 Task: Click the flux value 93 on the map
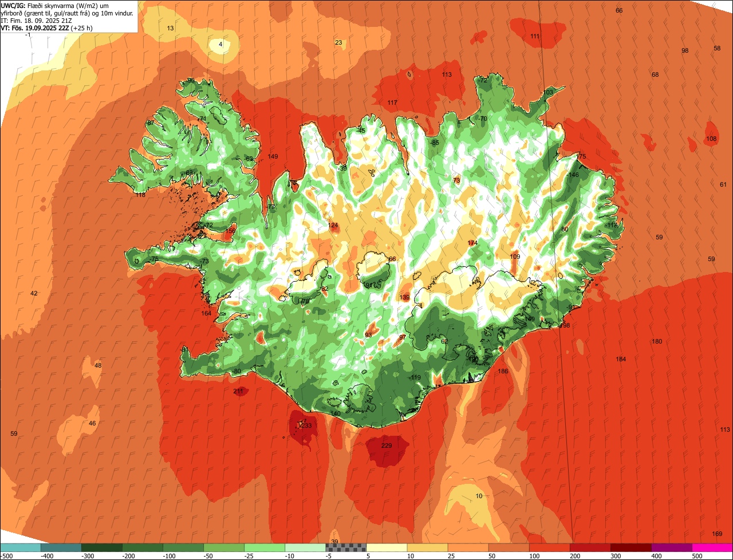[x=368, y=335]
